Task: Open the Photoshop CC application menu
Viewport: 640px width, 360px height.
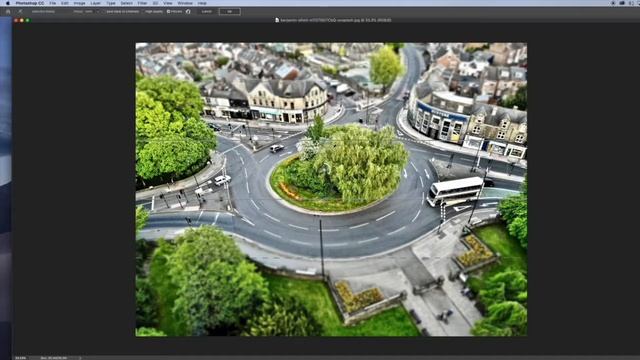Action: (30, 3)
